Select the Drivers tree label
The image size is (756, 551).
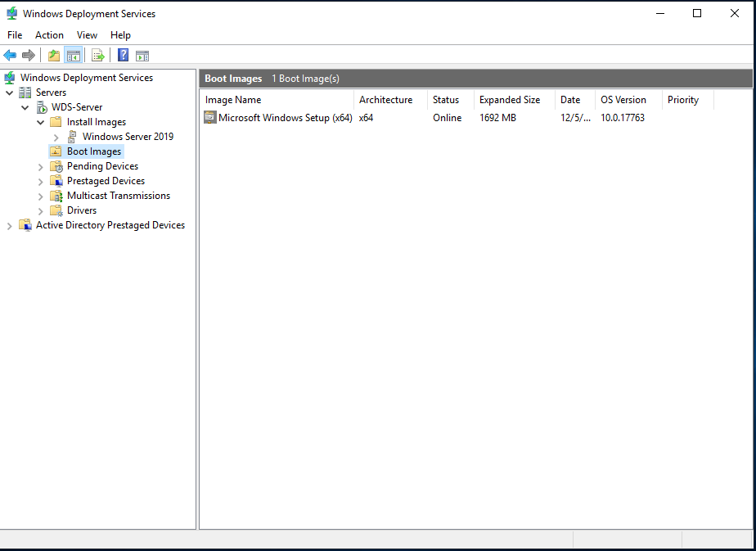(82, 210)
